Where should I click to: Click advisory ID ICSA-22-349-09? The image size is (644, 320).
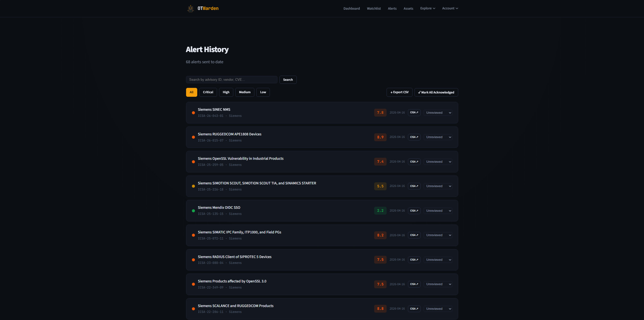point(210,287)
